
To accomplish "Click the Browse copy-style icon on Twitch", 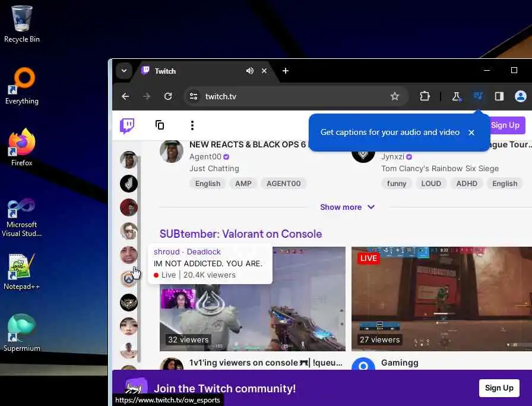I will [x=160, y=125].
